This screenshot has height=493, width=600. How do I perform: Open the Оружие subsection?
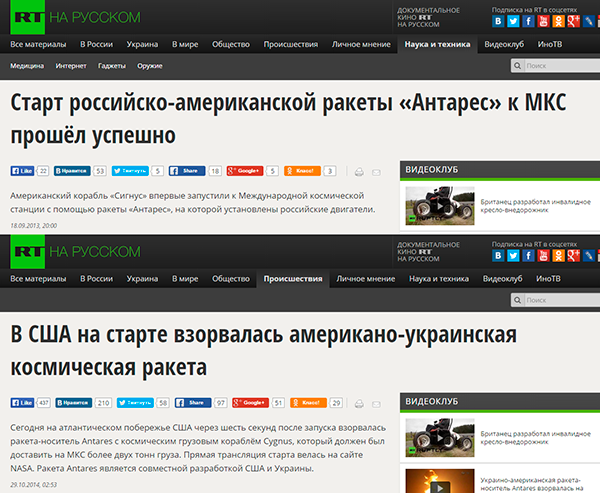150,66
